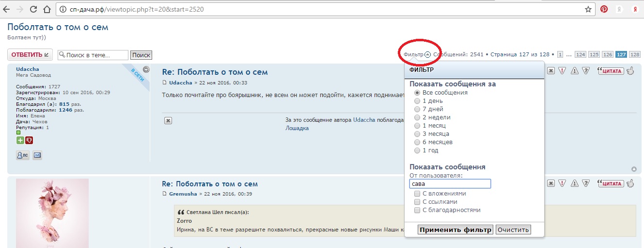Go to page 128 in pagination
The height and width of the screenshot is (248, 644).
(634, 55)
